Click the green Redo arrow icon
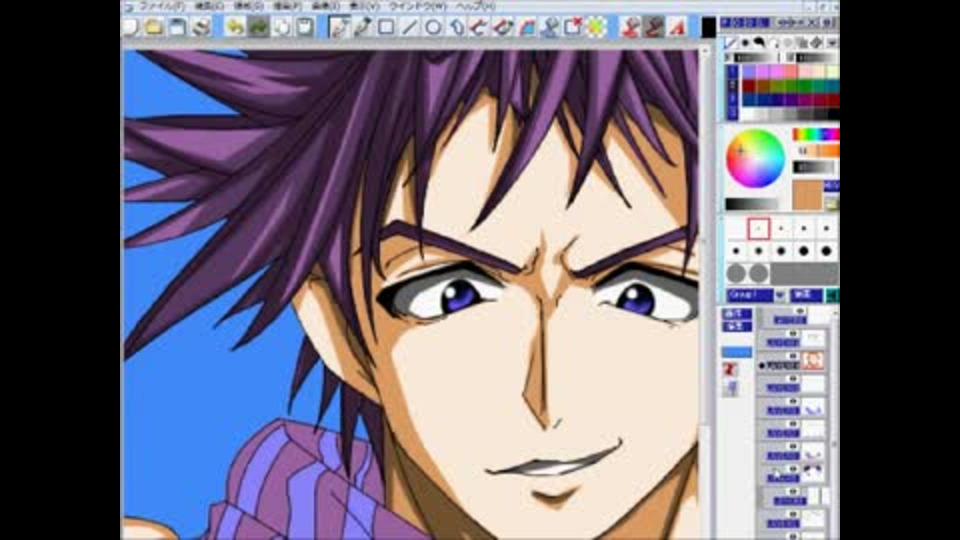The image size is (960, 540). [258, 27]
